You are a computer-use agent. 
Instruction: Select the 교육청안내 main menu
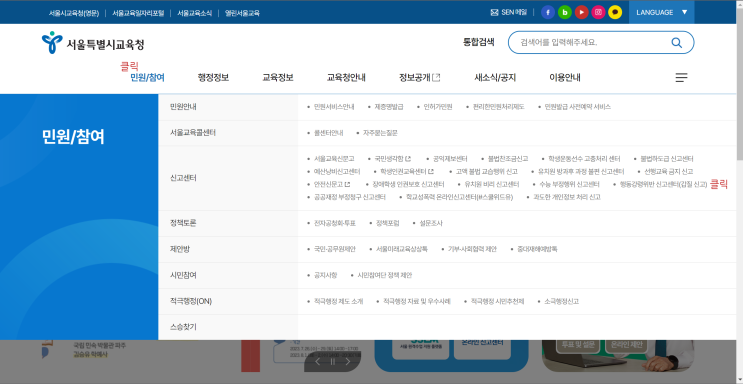click(346, 78)
